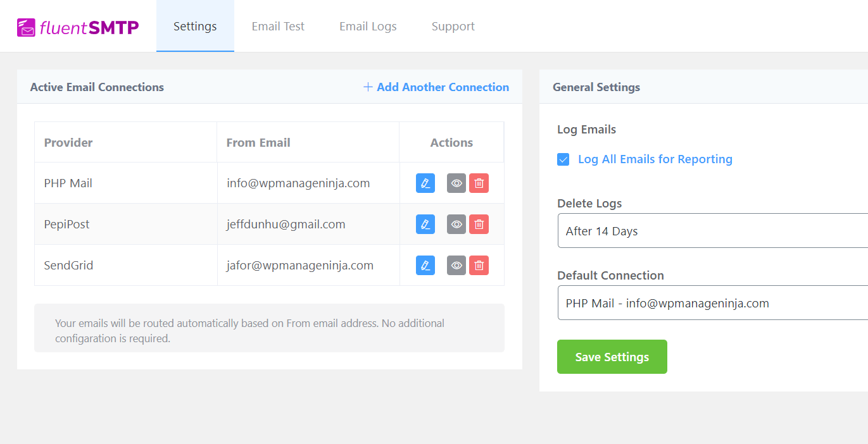Edit the PHP Mail connection
This screenshot has width=868, height=444.
pos(425,183)
